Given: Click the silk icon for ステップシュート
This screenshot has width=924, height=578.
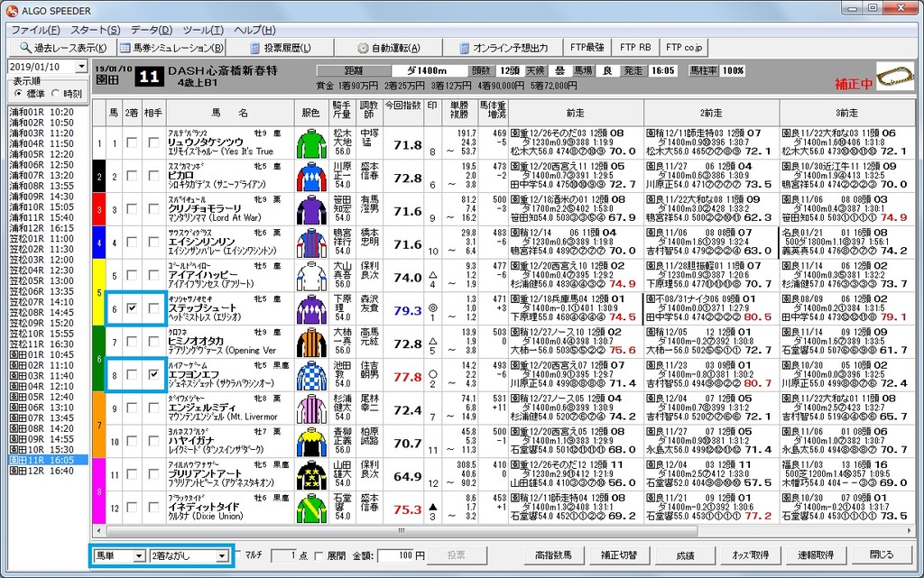Looking at the screenshot, I should (311, 309).
